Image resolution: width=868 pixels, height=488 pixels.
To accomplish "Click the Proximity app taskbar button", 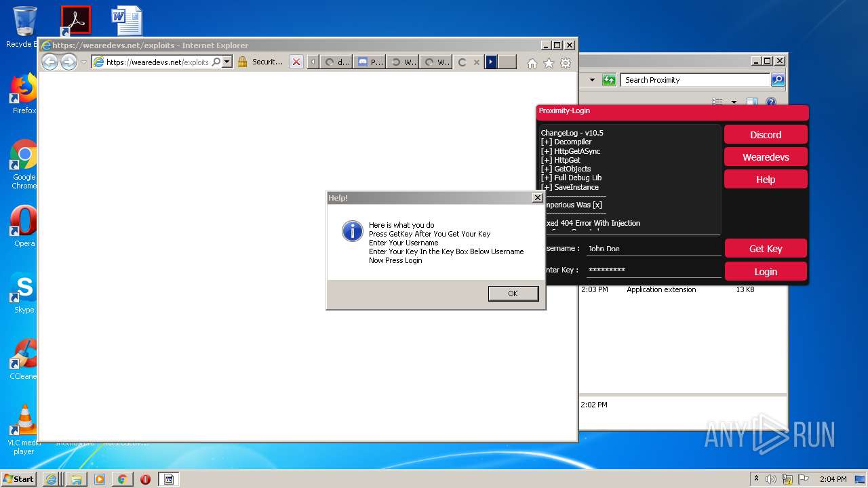I will pos(169,479).
